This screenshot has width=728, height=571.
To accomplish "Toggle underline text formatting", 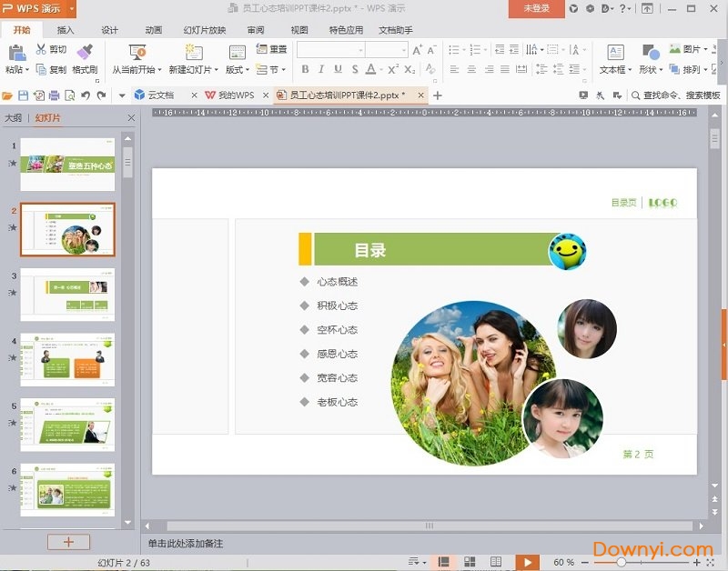I will point(338,69).
